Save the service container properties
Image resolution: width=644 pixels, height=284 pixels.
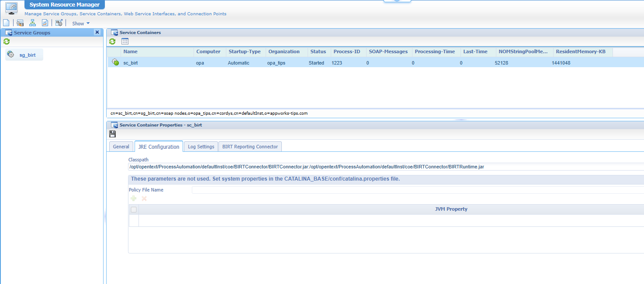pyautogui.click(x=113, y=134)
